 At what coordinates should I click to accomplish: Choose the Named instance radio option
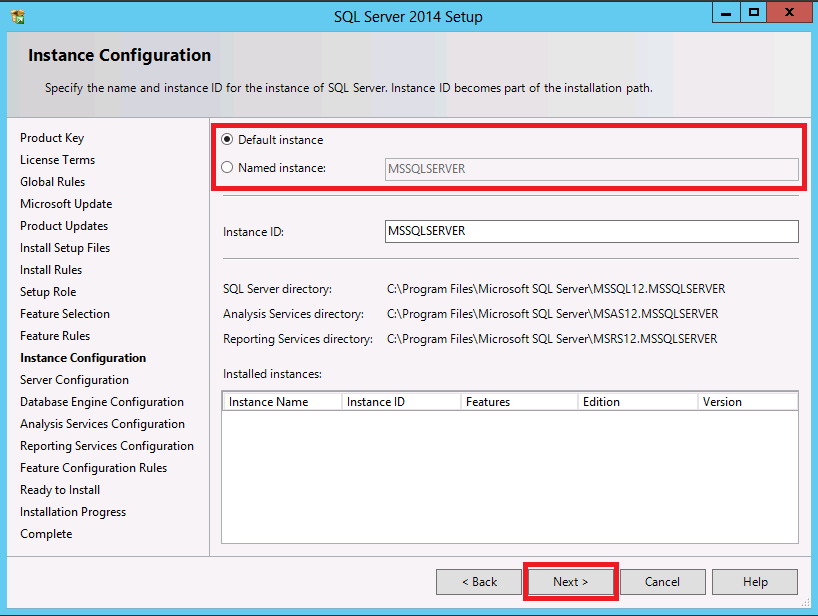point(228,168)
